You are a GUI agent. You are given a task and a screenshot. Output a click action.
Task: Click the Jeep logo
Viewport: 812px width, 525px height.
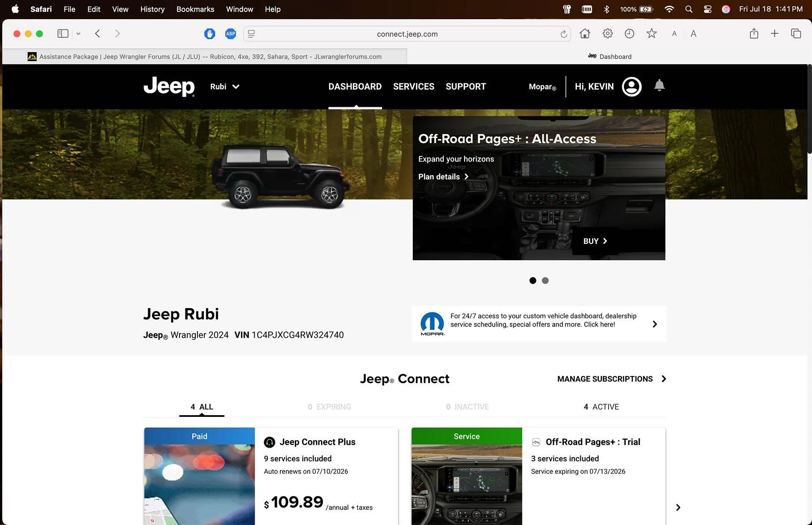[169, 86]
